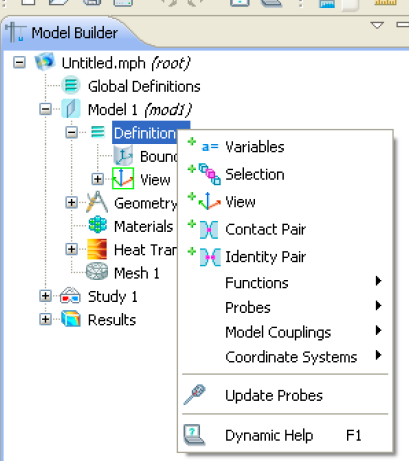This screenshot has height=461, width=409.
Task: Click the Heat Transfer node icon
Action: click(97, 249)
